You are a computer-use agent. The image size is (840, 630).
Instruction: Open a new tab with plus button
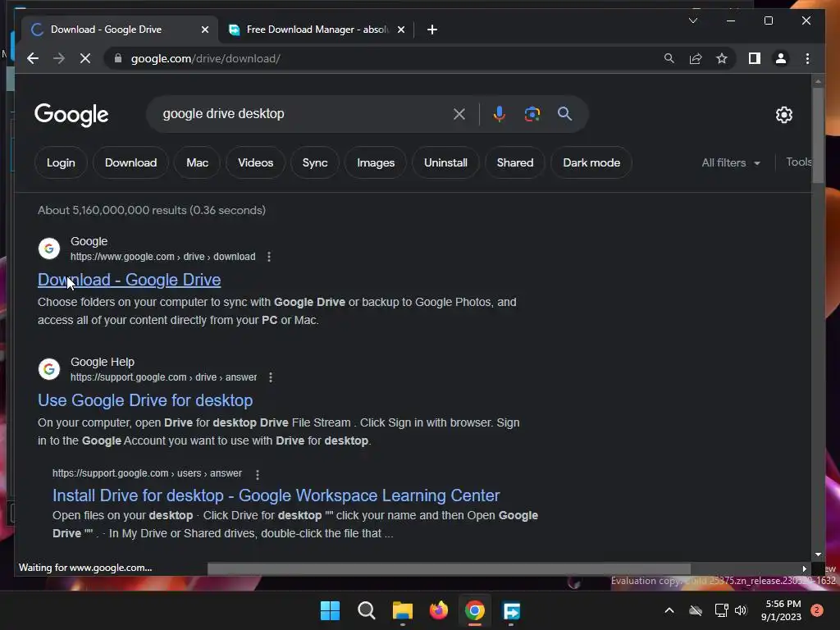click(432, 30)
